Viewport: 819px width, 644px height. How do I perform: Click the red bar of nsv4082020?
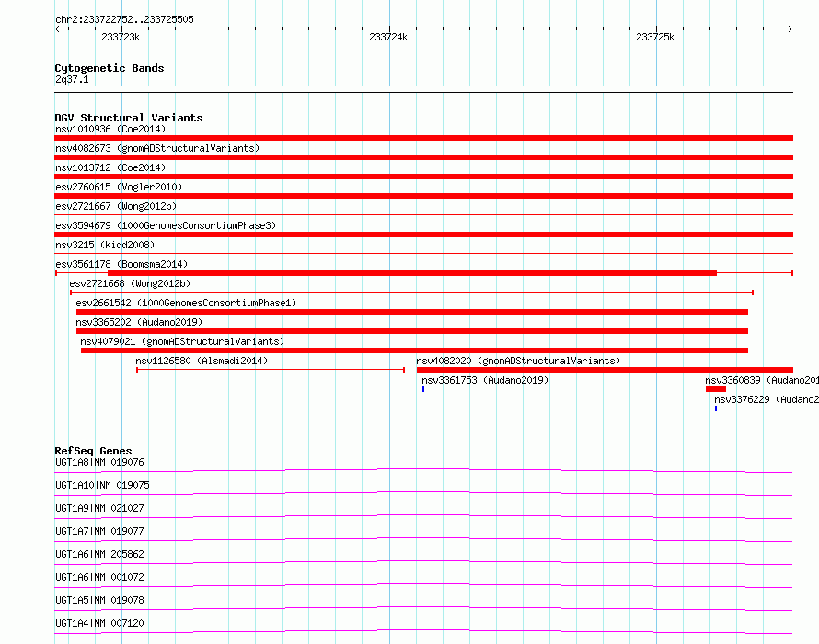605,370
